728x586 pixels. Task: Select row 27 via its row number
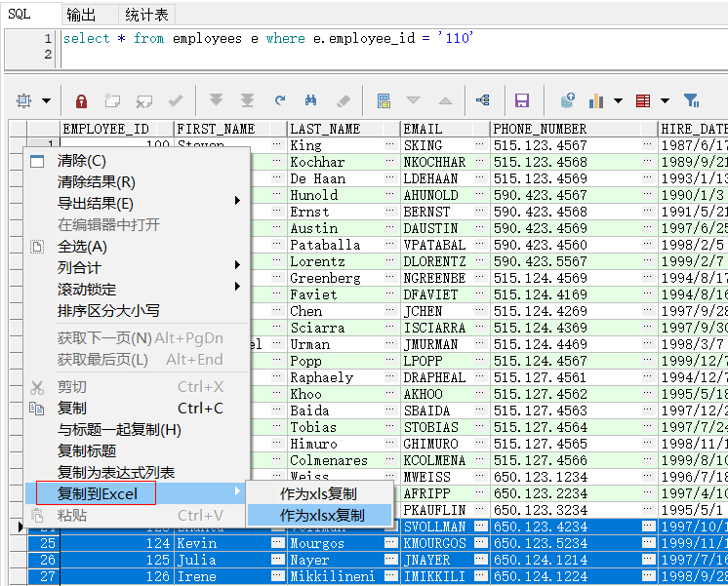click(x=44, y=576)
